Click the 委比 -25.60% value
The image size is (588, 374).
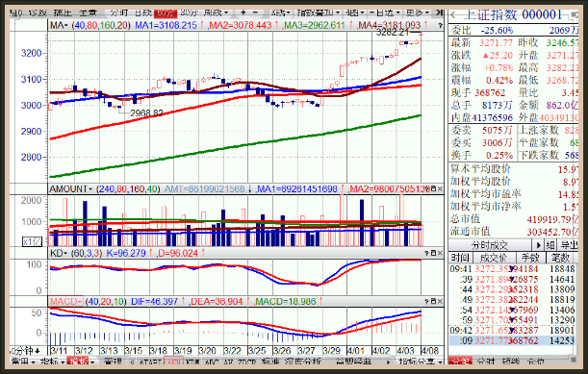pyautogui.click(x=498, y=31)
